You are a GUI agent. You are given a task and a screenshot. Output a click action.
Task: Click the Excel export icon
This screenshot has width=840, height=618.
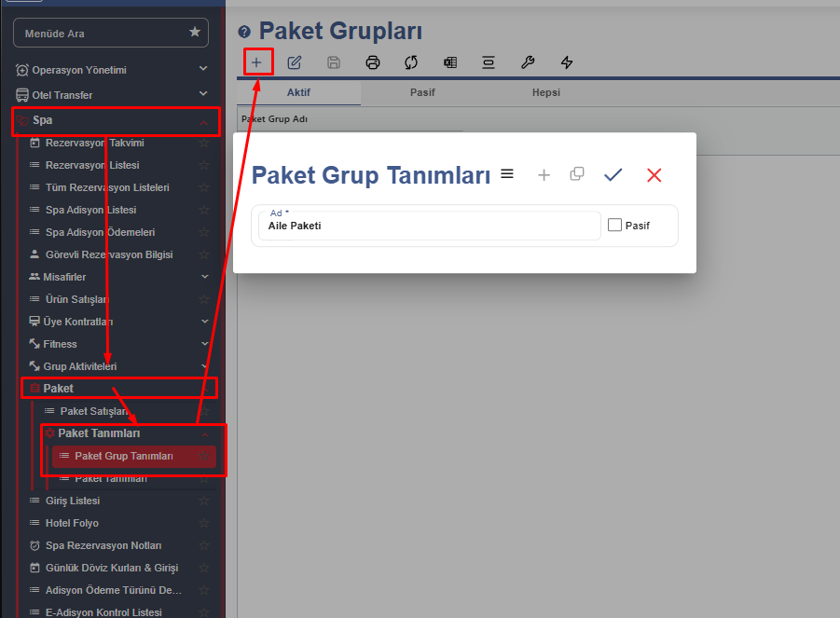[x=450, y=62]
